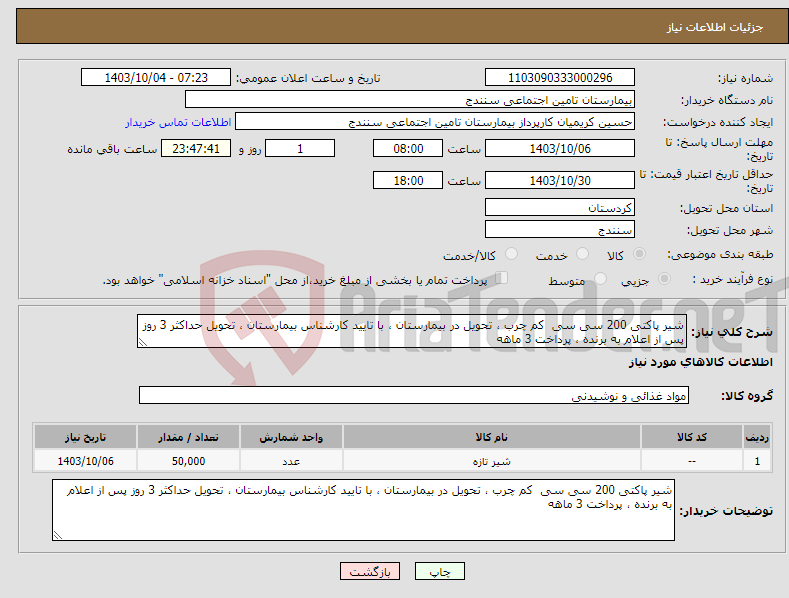The width and height of the screenshot is (789, 598).
Task: Click the requester name field حسین کریمیان
Action: coord(435,122)
